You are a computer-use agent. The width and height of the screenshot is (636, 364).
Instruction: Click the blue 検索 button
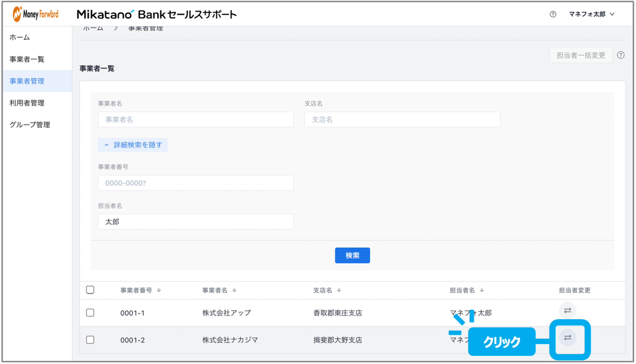[x=352, y=255]
